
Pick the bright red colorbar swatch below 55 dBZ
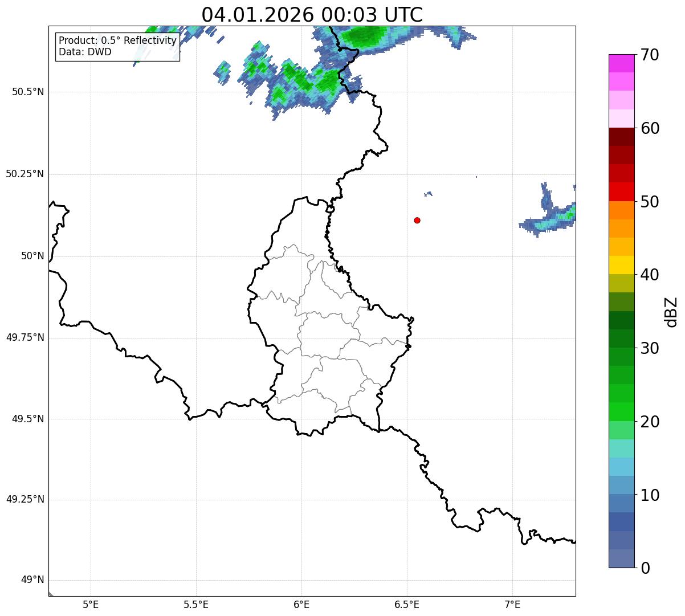pos(621,192)
